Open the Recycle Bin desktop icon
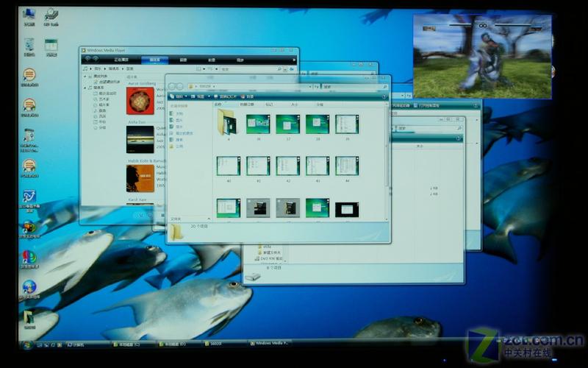The image size is (588, 368). coord(29,47)
